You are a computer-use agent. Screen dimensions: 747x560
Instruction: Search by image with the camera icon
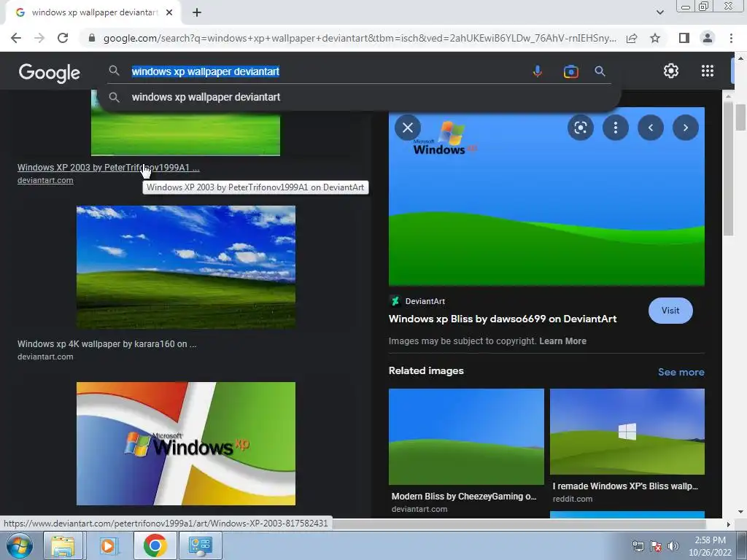[x=570, y=71]
